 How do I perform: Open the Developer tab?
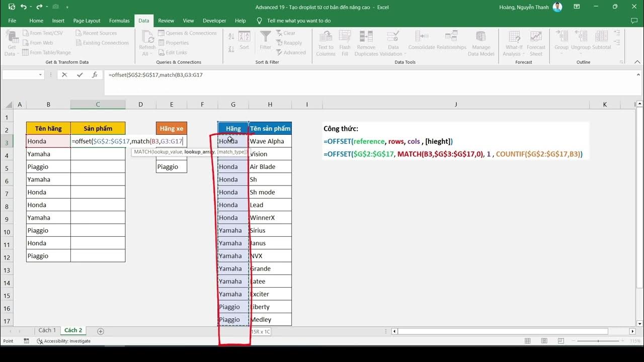(214, 21)
